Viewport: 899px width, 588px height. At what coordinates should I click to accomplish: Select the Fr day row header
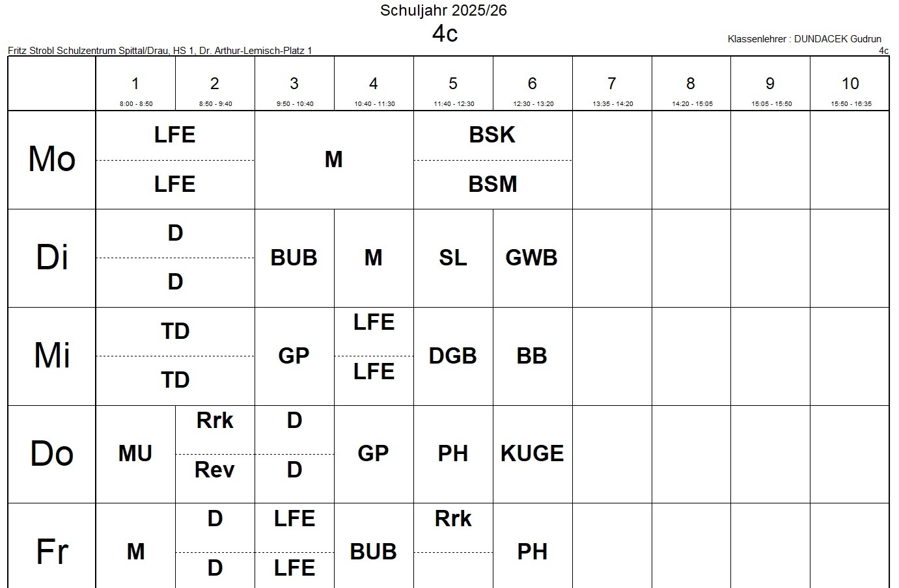(x=52, y=552)
